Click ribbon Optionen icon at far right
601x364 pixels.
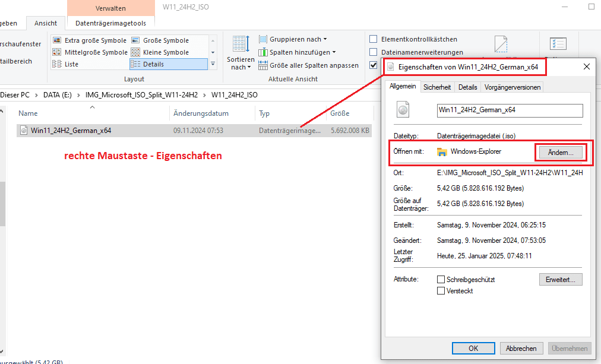(558, 43)
